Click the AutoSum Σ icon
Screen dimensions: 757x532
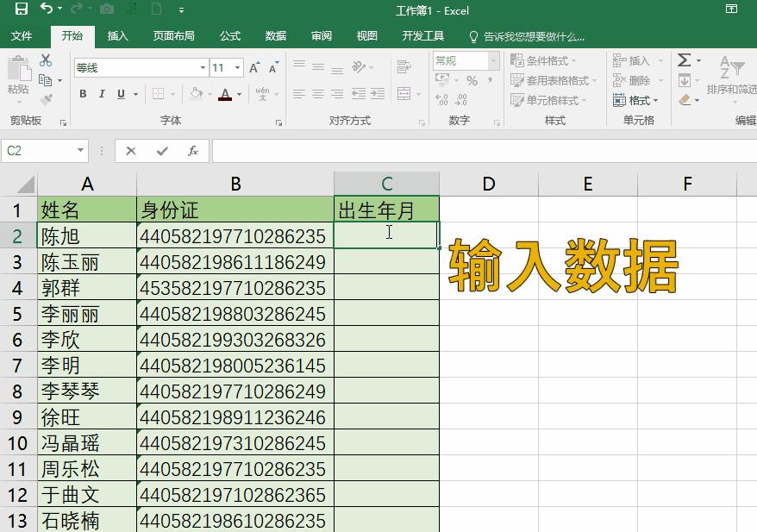click(x=685, y=59)
